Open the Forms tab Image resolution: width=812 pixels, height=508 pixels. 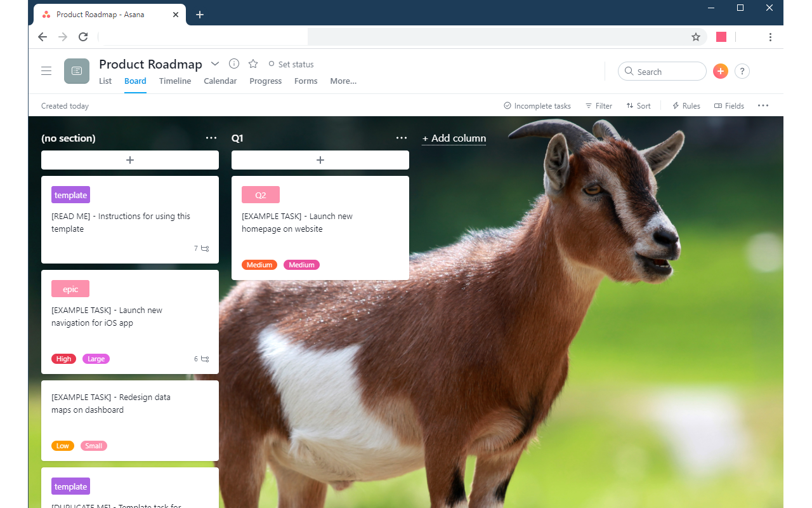click(x=306, y=81)
